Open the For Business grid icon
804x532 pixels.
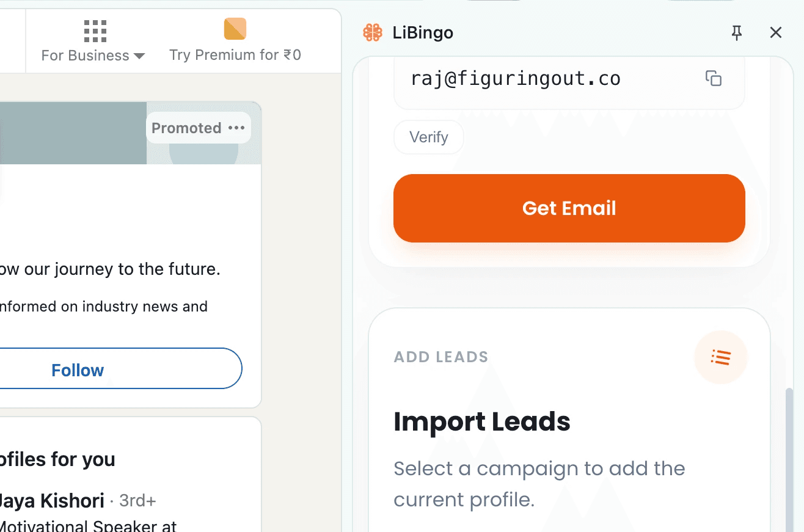[95, 31]
